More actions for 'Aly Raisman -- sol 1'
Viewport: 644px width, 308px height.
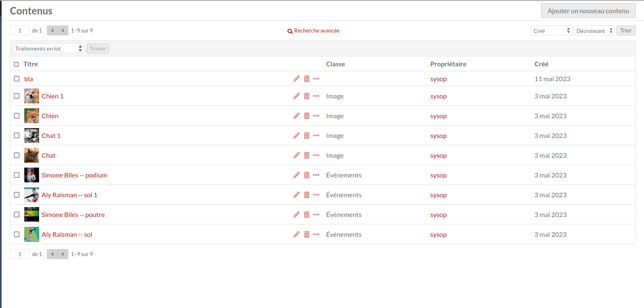[316, 195]
